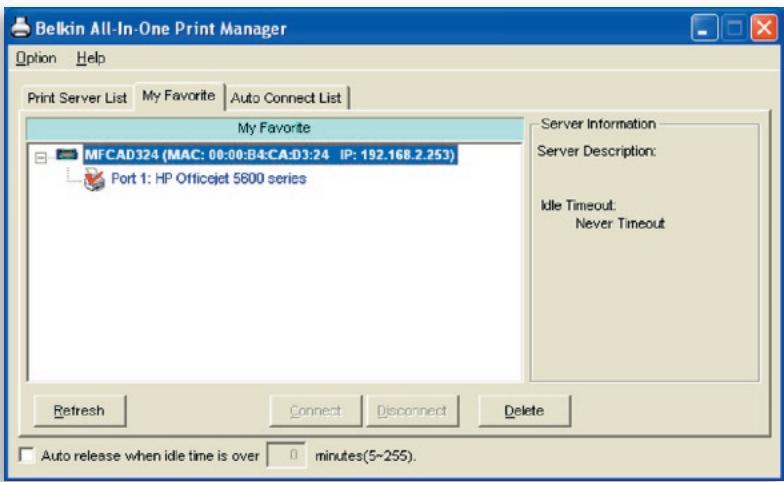Select the MFCAD324 server entry
The image size is (784, 482).
(x=270, y=154)
